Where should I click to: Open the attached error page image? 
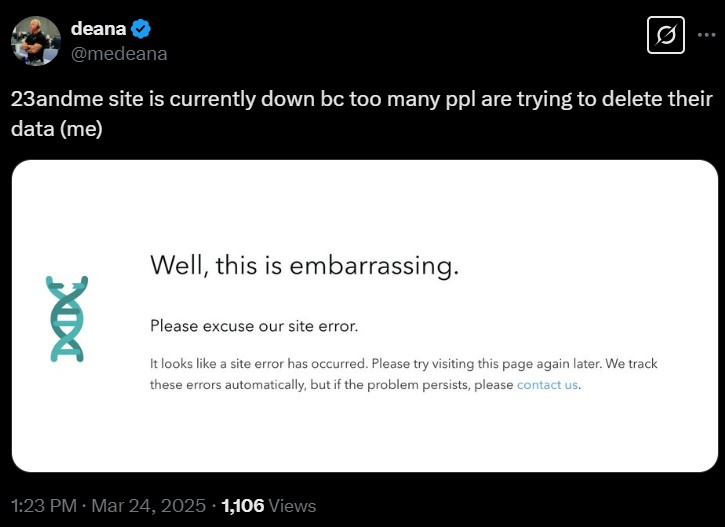click(365, 316)
